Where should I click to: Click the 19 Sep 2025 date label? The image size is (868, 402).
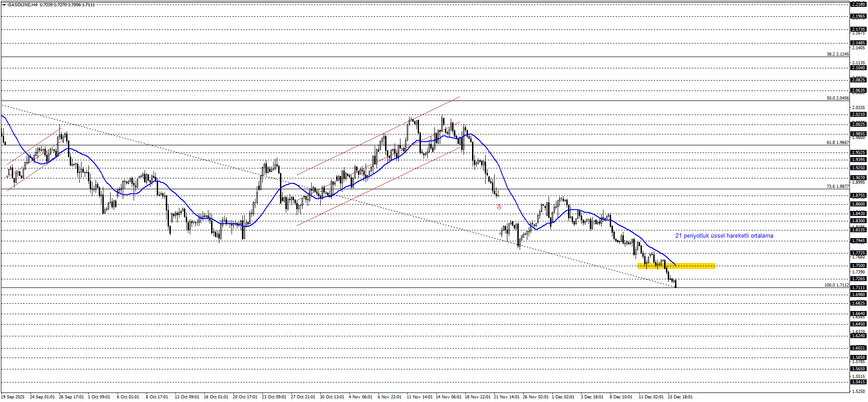13,397
